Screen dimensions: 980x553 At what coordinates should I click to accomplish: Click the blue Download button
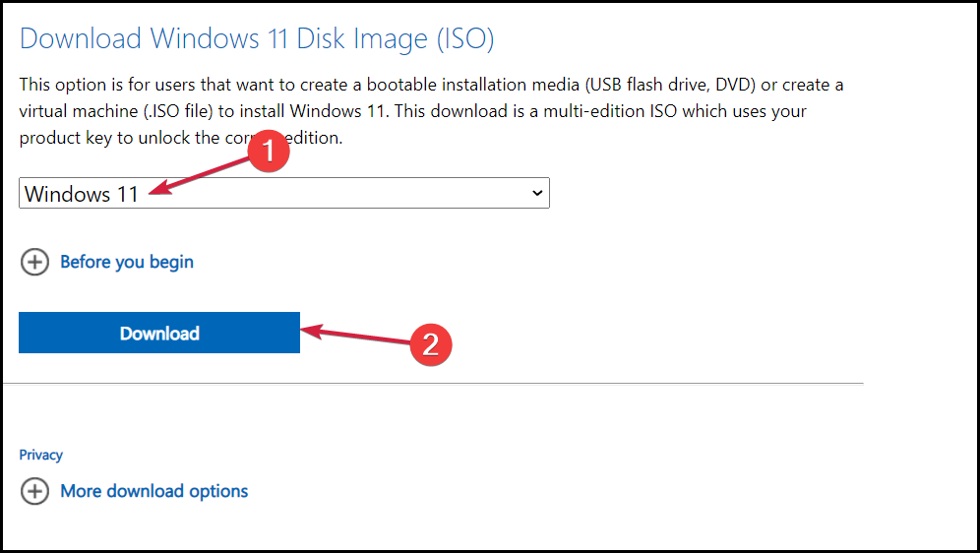point(159,333)
